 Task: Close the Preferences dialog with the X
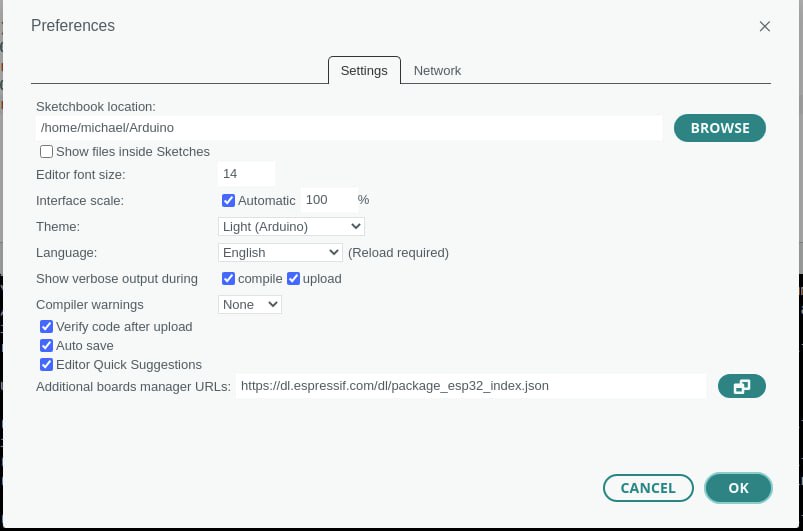765,27
